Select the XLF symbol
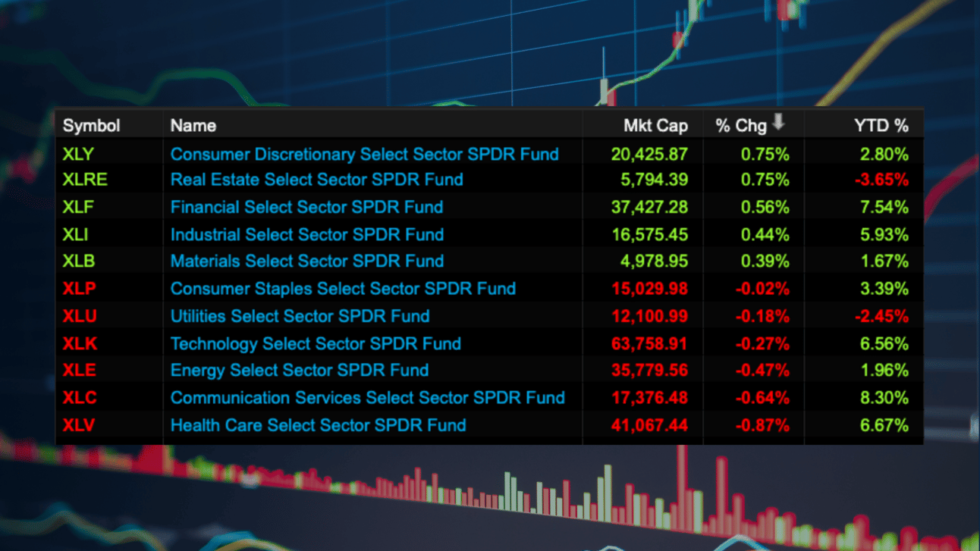The width and height of the screenshot is (980, 551). [78, 207]
